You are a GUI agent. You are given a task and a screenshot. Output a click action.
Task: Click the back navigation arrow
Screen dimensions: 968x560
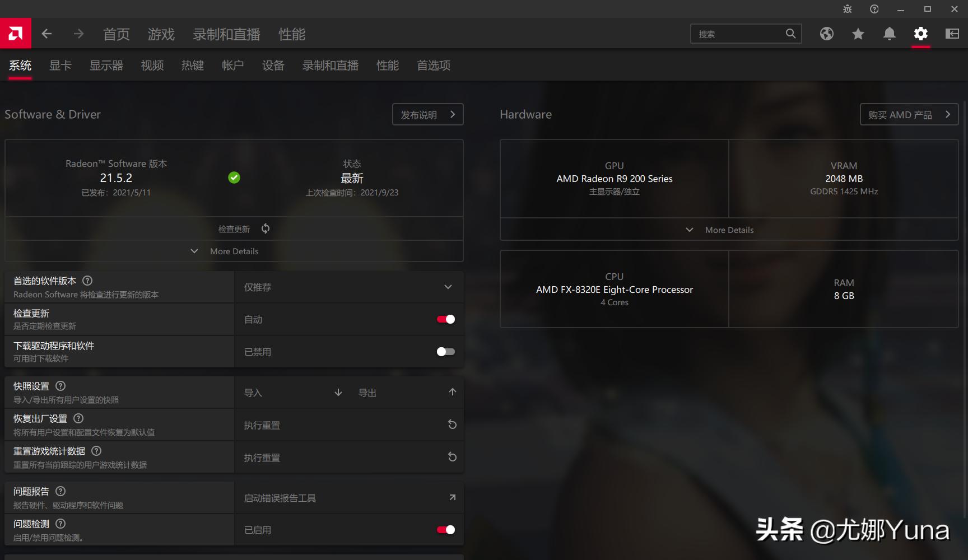pos(46,34)
